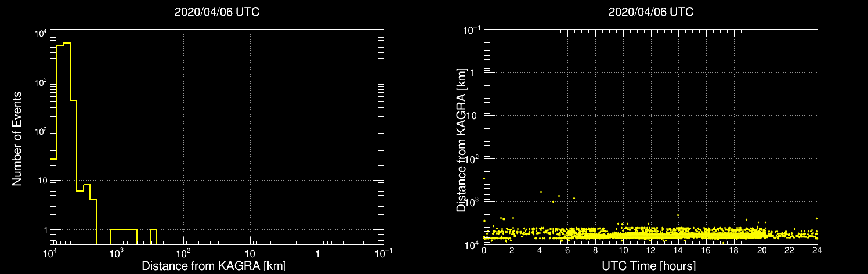Click the 10^2 tick on the Number of Events axis
Screen dimensions: 868x274
click(41, 131)
